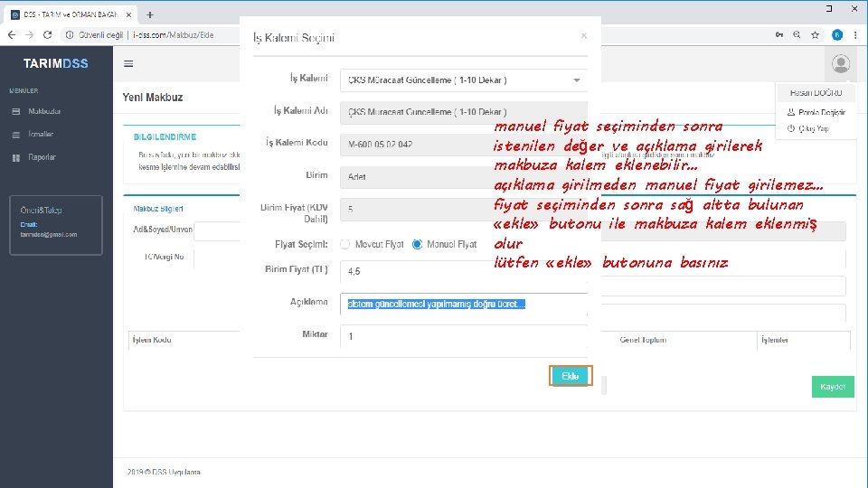This screenshot has height=488, width=868.
Task: Click the Kaydet button
Action: 833,387
